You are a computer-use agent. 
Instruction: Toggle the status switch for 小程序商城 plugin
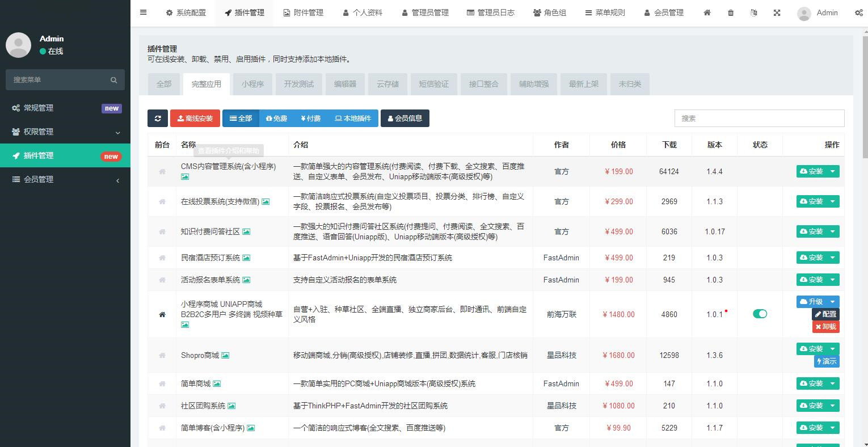760,314
